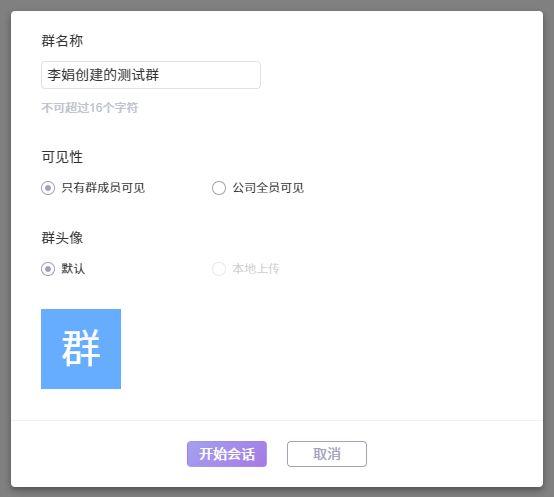Click the 公司全员可见 option label text
The width and height of the screenshot is (554, 497).
pyautogui.click(x=268, y=188)
